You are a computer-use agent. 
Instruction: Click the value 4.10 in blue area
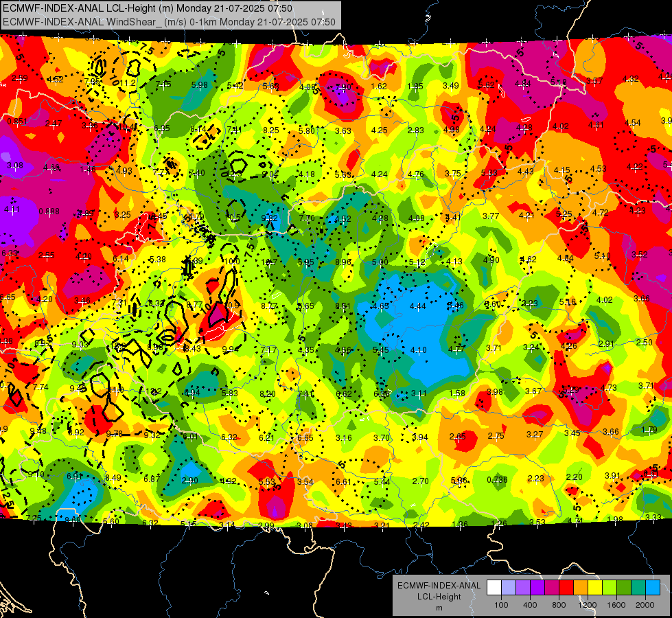point(418,350)
